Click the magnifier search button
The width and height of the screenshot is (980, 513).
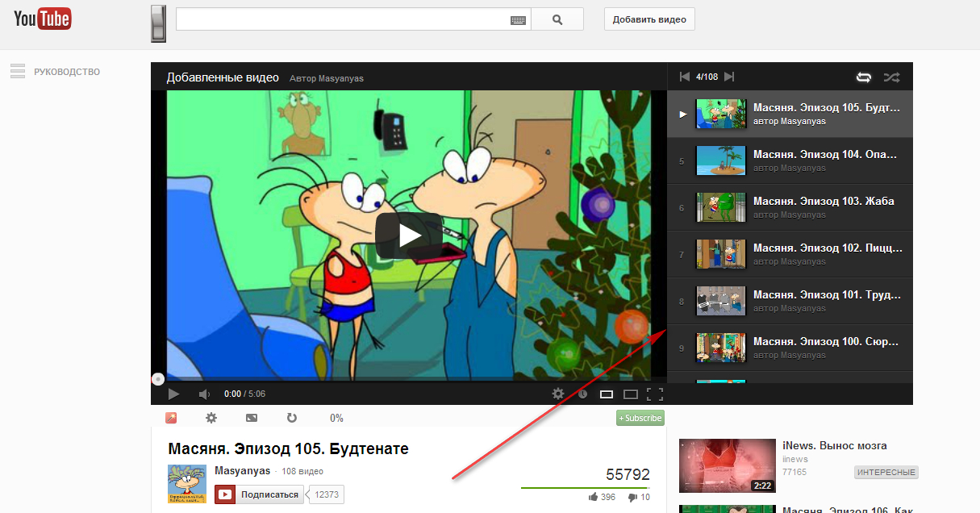pos(557,19)
